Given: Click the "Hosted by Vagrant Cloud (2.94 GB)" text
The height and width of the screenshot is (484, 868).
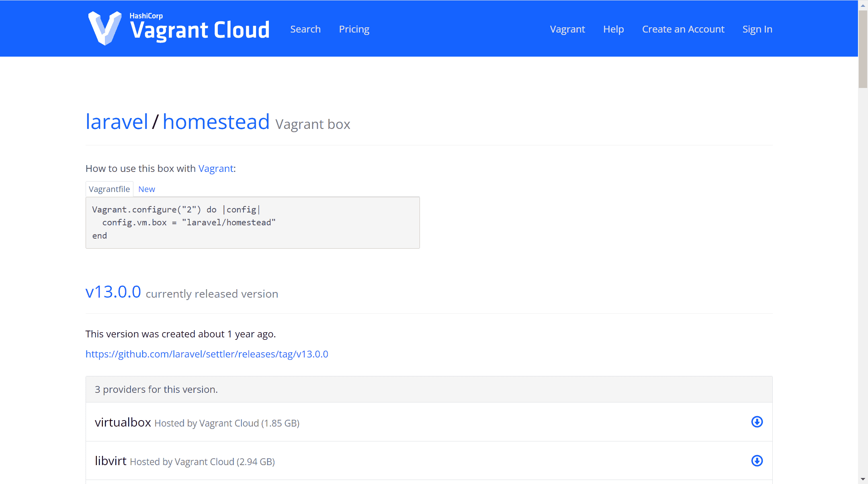Looking at the screenshot, I should (202, 462).
